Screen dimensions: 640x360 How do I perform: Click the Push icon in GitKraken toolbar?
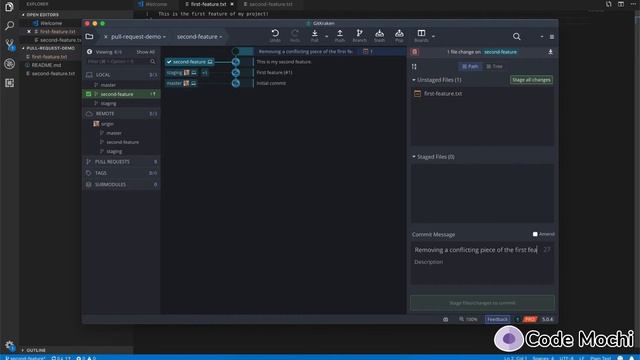click(x=340, y=33)
